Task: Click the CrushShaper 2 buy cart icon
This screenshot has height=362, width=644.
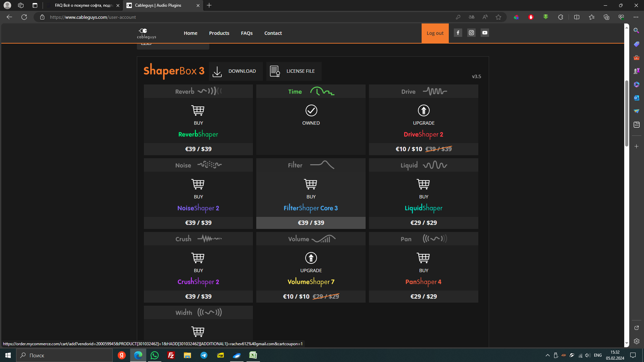Action: tap(198, 258)
